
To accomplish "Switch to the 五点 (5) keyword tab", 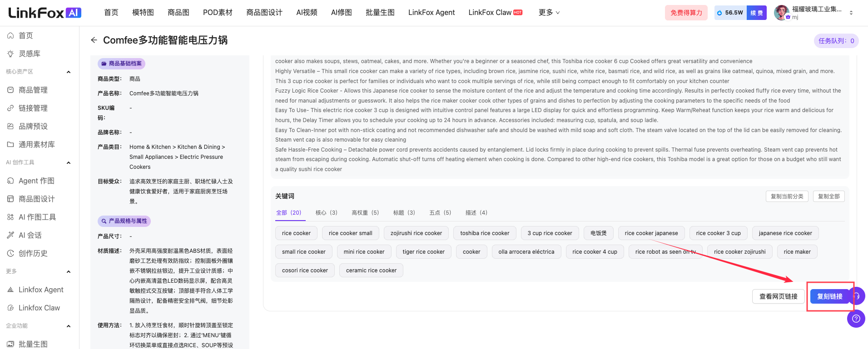I will 441,212.
